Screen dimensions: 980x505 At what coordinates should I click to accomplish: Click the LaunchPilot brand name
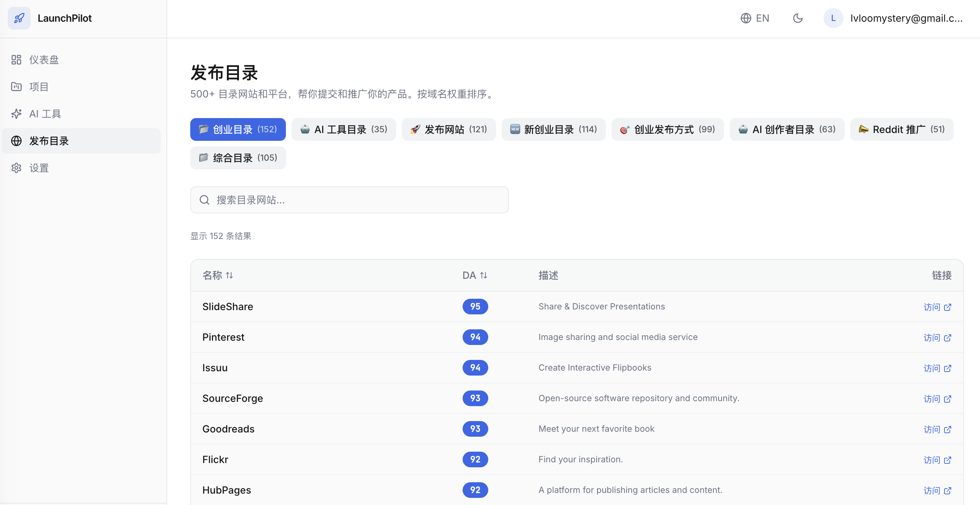pos(65,18)
